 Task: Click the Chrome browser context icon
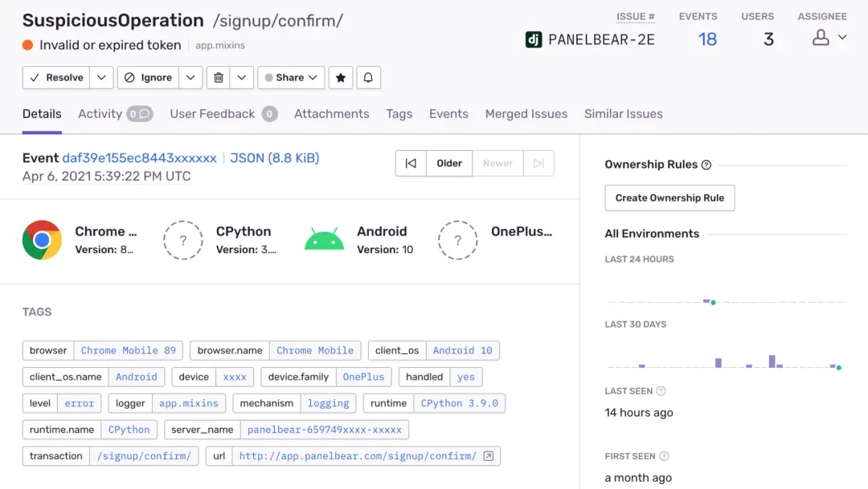coord(42,240)
